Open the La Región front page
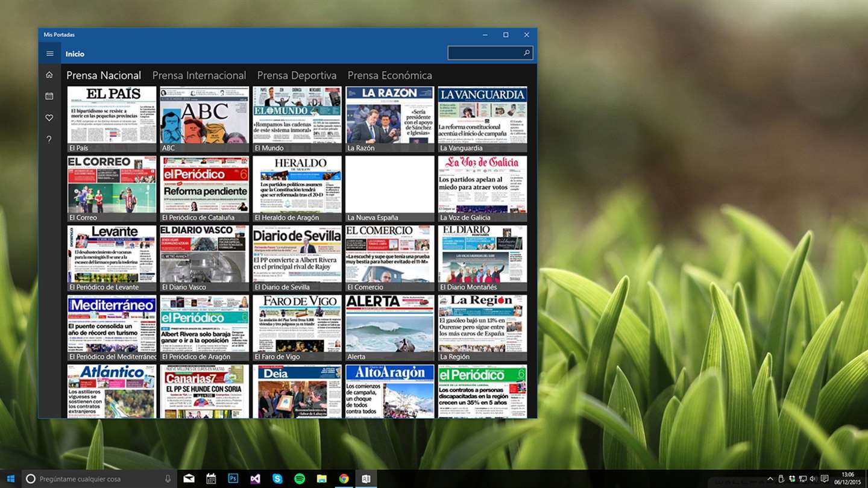868x488 pixels. pos(482,328)
